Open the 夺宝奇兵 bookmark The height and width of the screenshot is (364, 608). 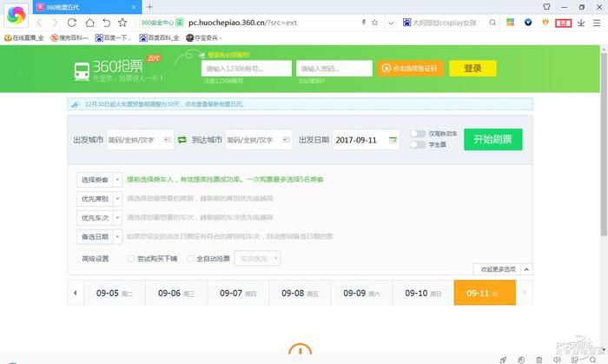(x=203, y=37)
